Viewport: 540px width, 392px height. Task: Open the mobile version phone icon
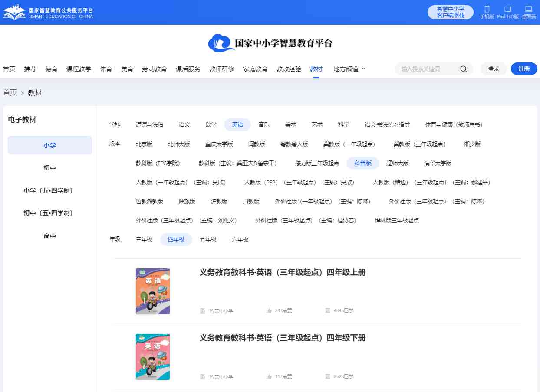[487, 9]
